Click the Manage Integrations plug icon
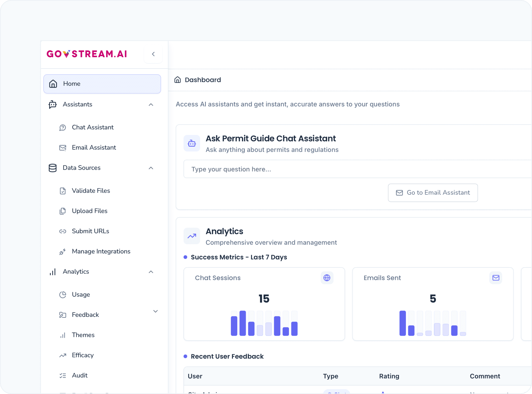The image size is (532, 394). point(63,251)
